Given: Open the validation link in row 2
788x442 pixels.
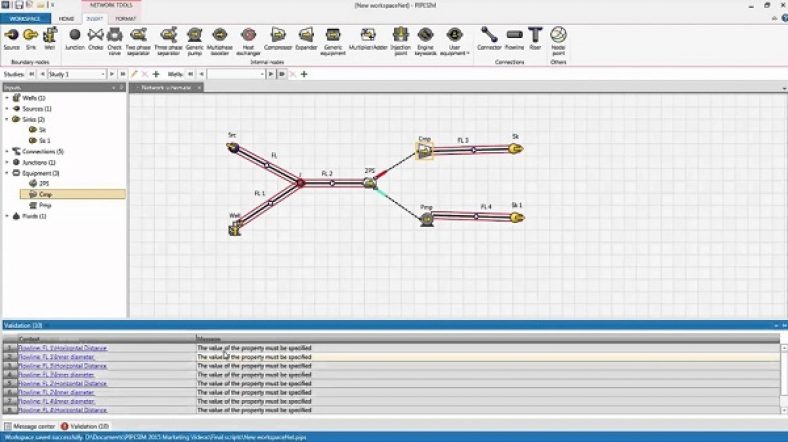Looking at the screenshot, I should (56, 357).
